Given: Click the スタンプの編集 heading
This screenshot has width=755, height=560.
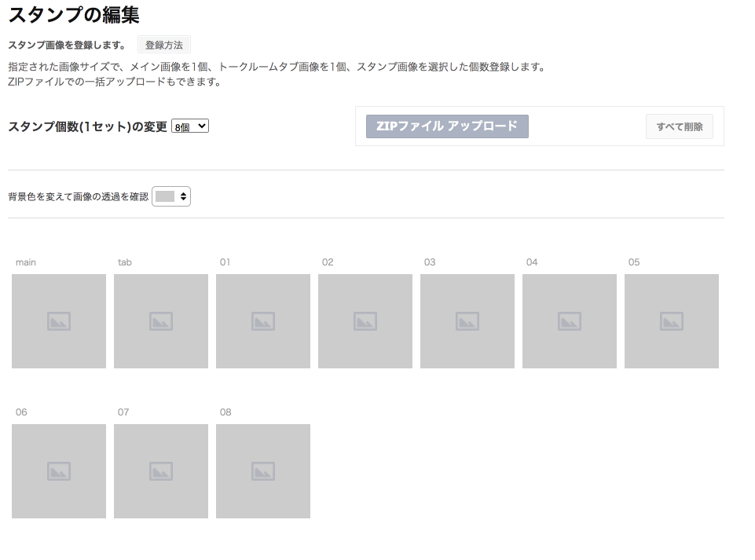Looking at the screenshot, I should click(74, 14).
